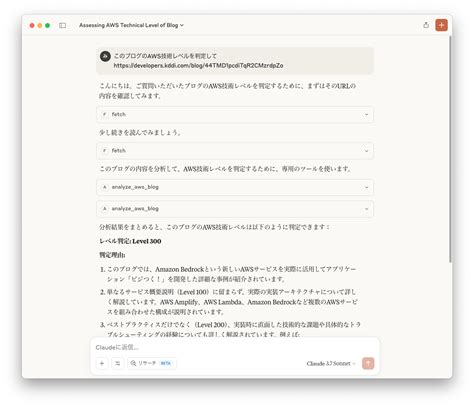The image size is (474, 407).
Task: Click the user avatar in the message
Action: (105, 56)
